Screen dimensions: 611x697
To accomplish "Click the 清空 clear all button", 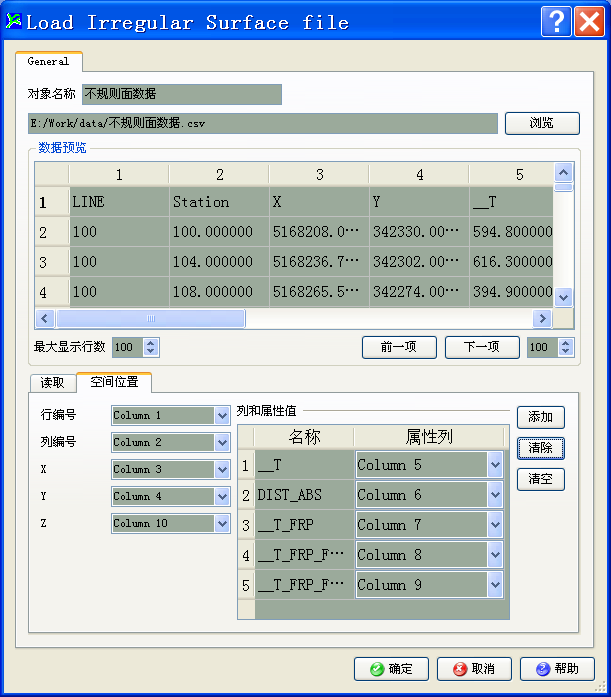I will (541, 479).
